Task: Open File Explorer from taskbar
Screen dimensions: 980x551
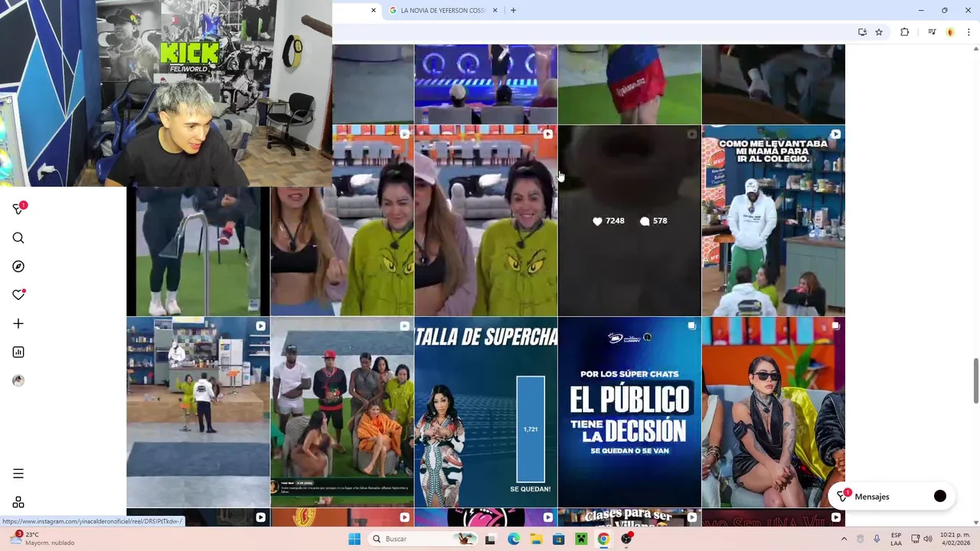Action: click(x=536, y=539)
